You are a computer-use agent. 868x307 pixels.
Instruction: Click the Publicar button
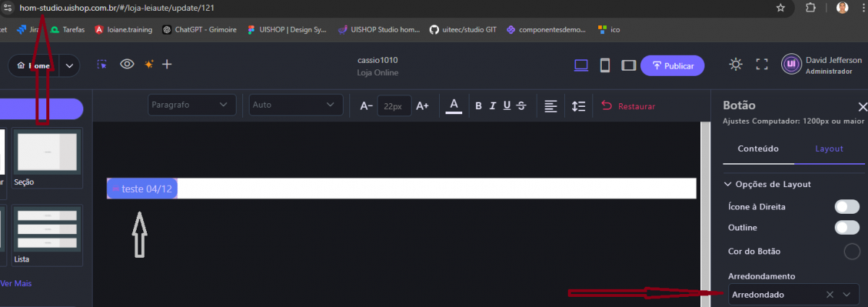coord(672,66)
